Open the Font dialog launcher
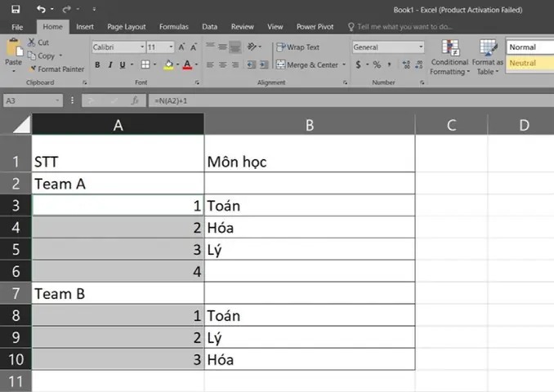The image size is (554, 392). coord(197,82)
